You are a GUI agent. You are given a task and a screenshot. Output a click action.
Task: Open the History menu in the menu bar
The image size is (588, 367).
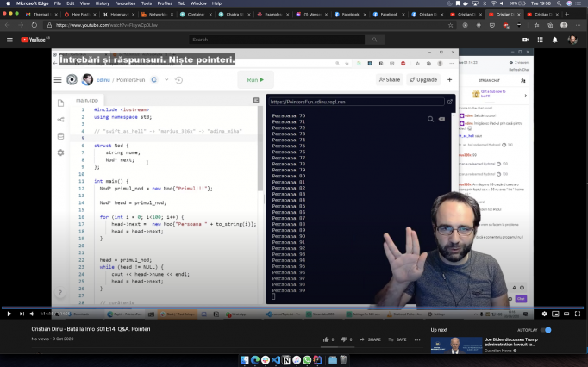pos(102,3)
